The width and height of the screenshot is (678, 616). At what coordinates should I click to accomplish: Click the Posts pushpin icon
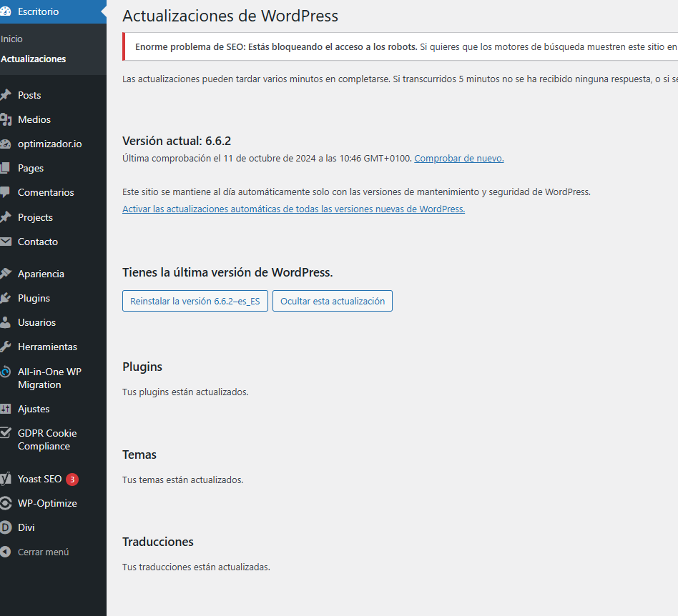[x=5, y=95]
